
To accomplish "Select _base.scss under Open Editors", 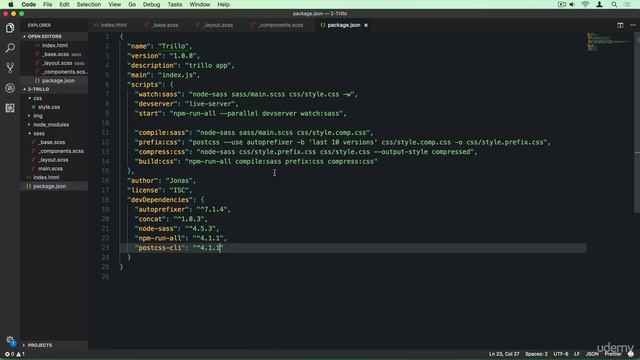I will click(x=56, y=54).
